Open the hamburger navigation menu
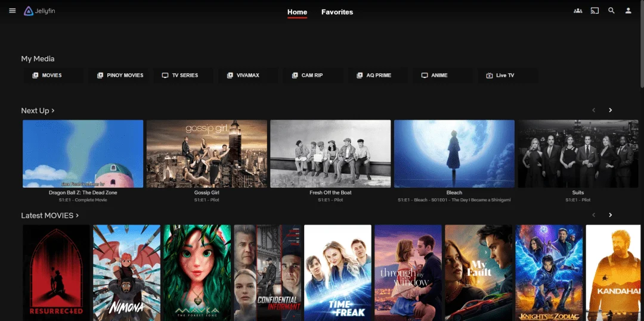The height and width of the screenshot is (321, 644). tap(13, 11)
